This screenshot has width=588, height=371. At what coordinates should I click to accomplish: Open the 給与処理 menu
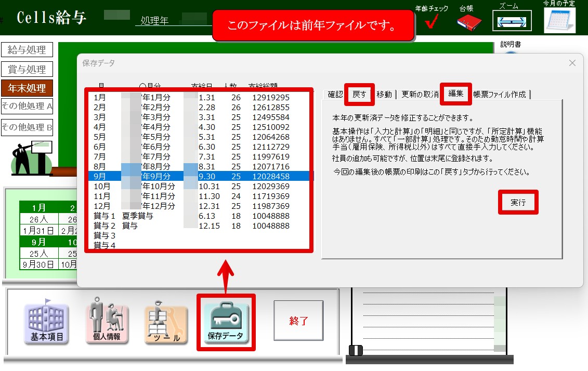click(27, 50)
